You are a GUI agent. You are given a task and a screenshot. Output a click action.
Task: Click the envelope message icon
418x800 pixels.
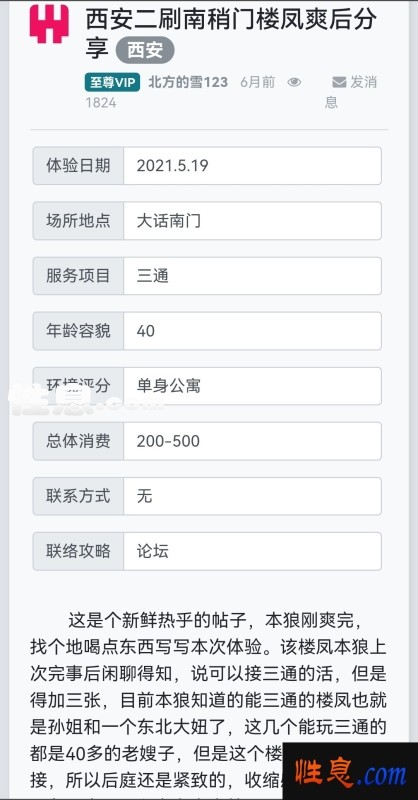(339, 82)
